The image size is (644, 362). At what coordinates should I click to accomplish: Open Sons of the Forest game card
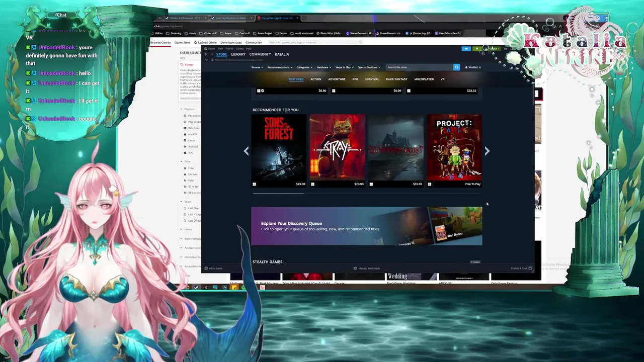pos(279,151)
